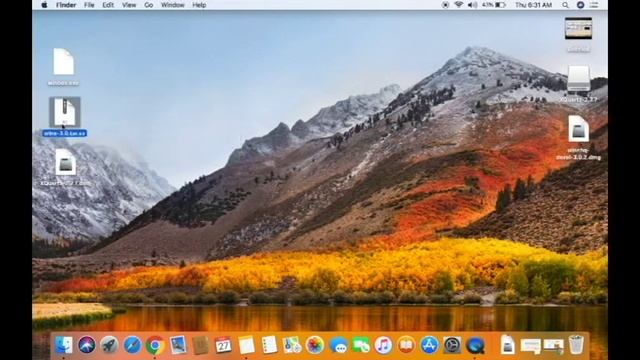
Task: Open Google Chrome from the Dock
Action: 155,345
